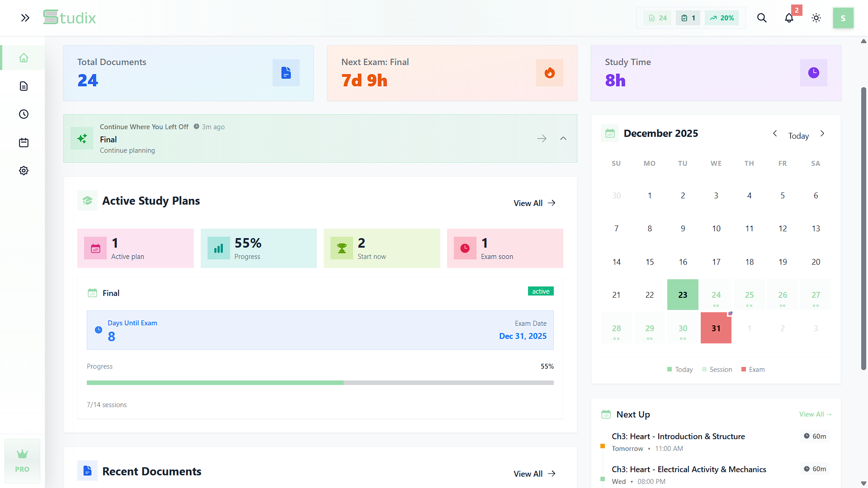Open the settings gear sidebar icon
Screen dimensions: 868x488
(x=24, y=171)
